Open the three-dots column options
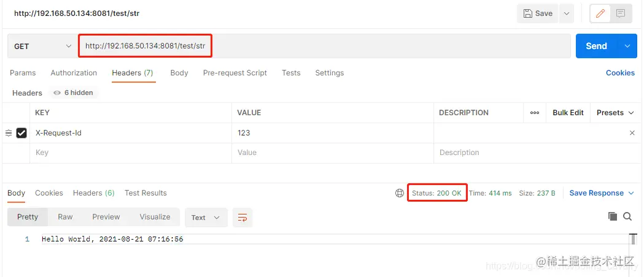644x277 pixels. (535, 113)
